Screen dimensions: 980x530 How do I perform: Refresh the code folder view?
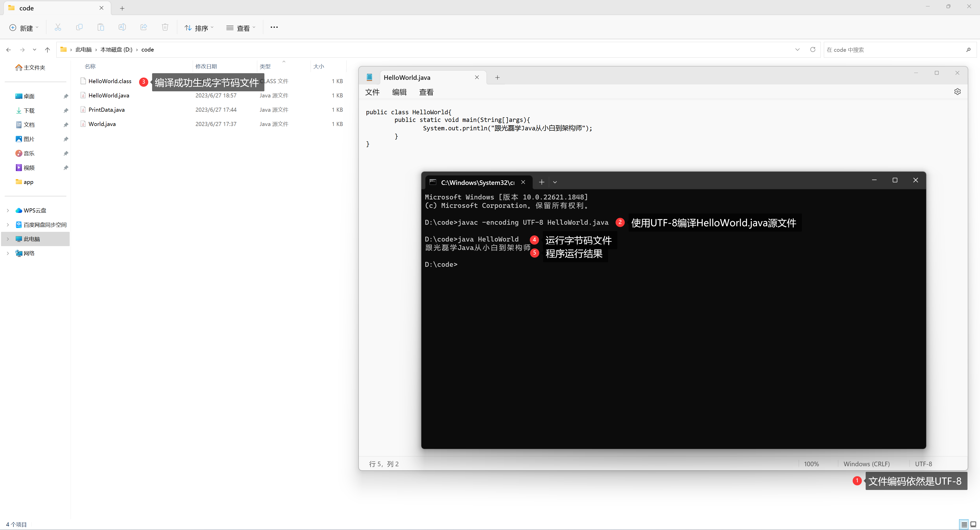[813, 50]
